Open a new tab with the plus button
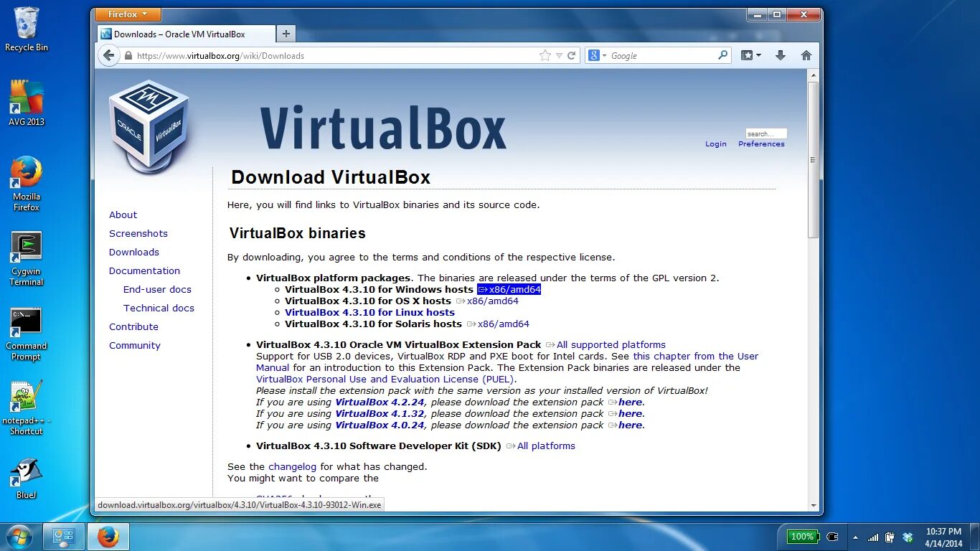This screenshot has height=551, width=980. point(286,34)
